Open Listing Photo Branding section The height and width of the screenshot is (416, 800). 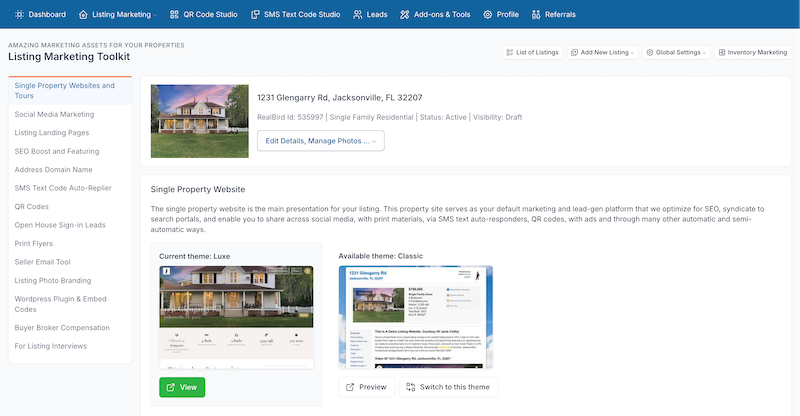53,281
